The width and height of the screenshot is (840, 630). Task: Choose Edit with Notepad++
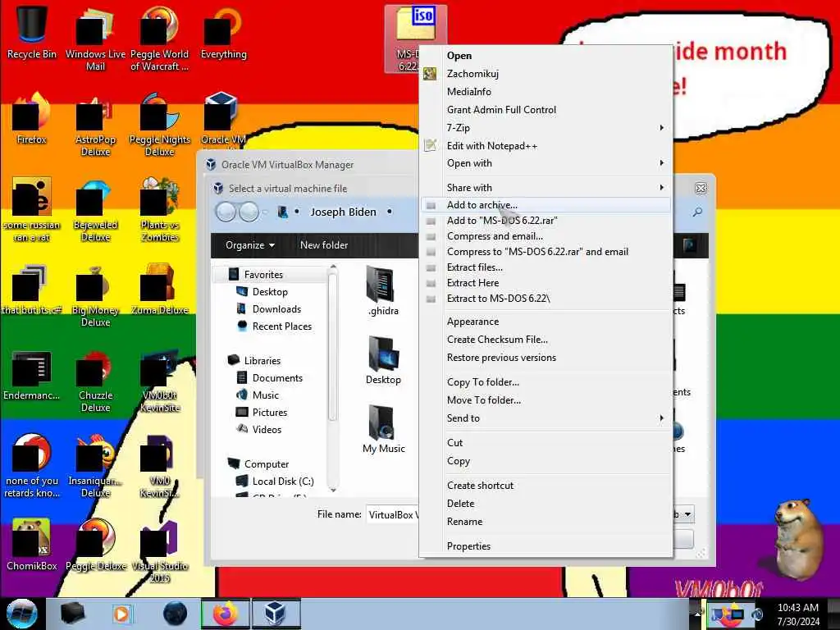546,146
